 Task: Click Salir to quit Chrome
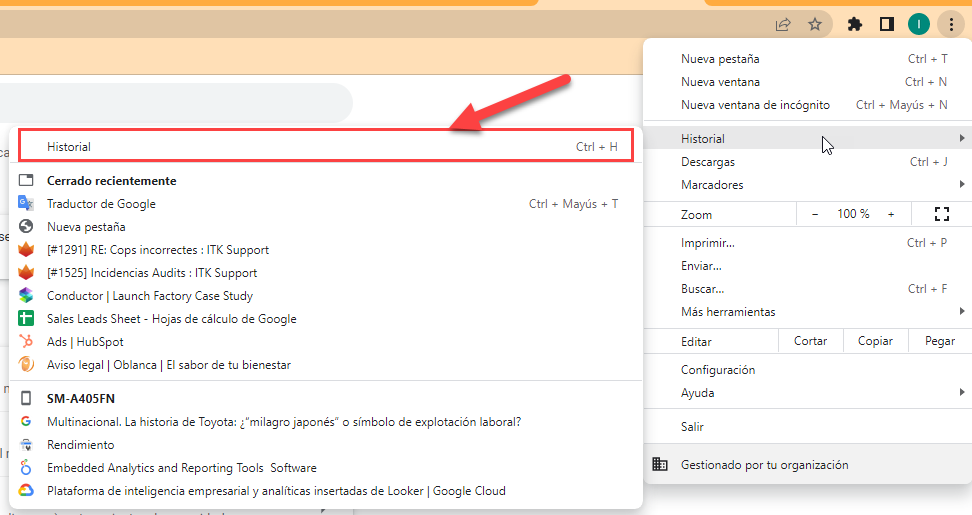(x=808, y=426)
